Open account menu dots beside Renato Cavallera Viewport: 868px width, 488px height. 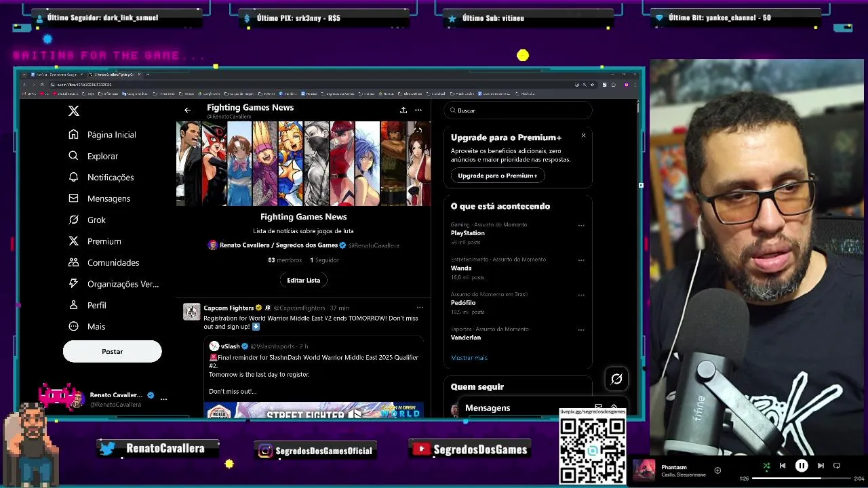tap(163, 399)
